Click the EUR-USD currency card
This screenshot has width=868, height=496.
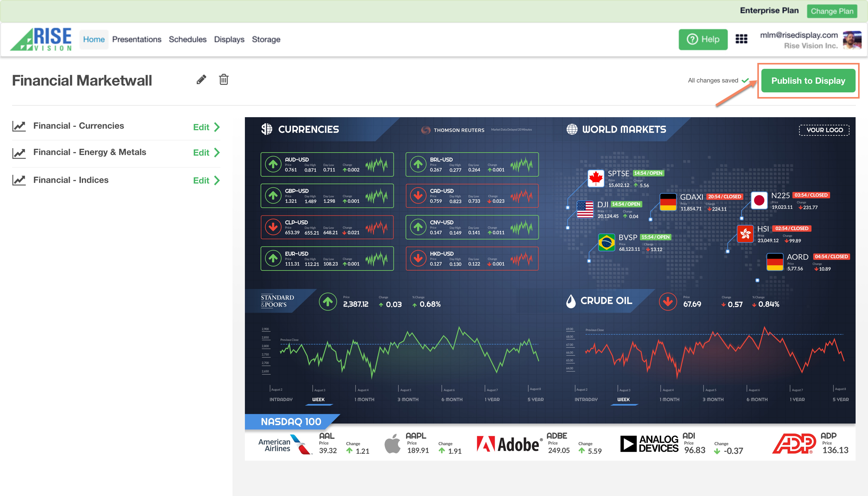point(327,259)
